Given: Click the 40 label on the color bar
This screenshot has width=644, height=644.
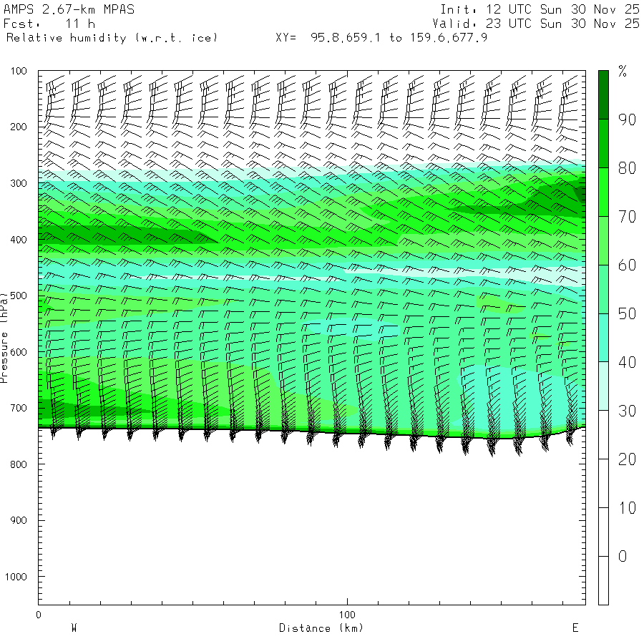Looking at the screenshot, I should (x=627, y=362).
